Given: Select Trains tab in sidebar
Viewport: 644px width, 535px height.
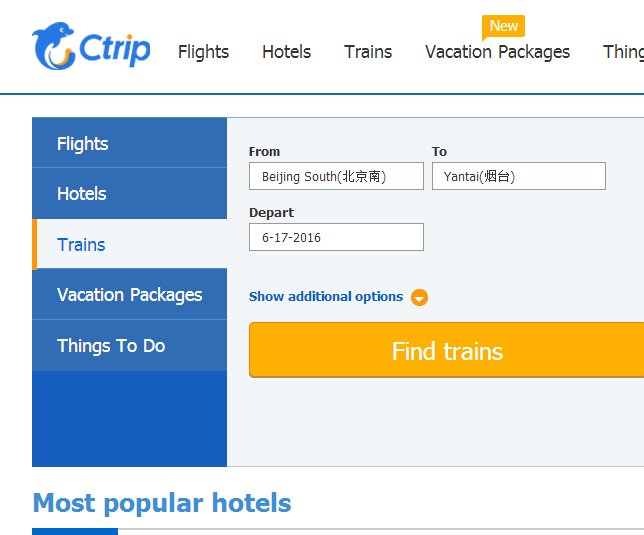Looking at the screenshot, I should pos(129,244).
